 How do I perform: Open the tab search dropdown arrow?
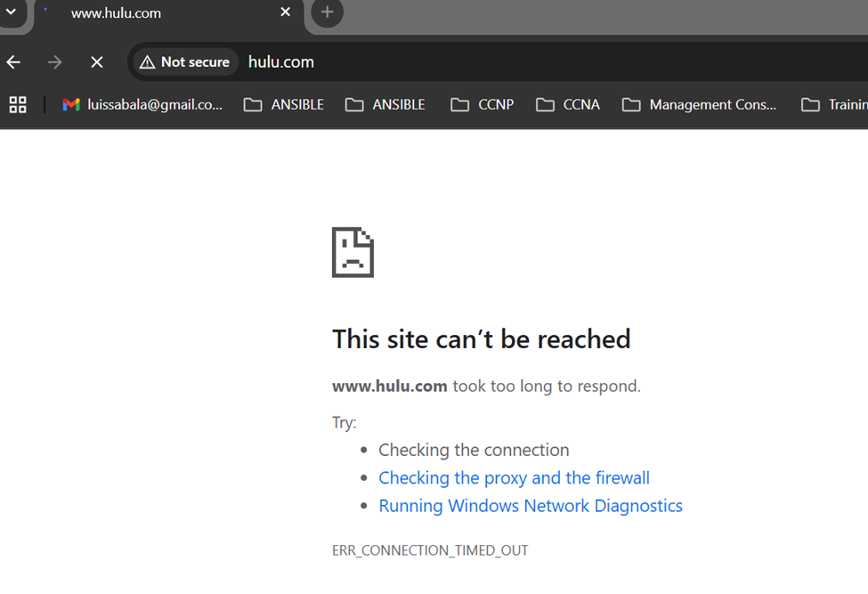pos(11,12)
